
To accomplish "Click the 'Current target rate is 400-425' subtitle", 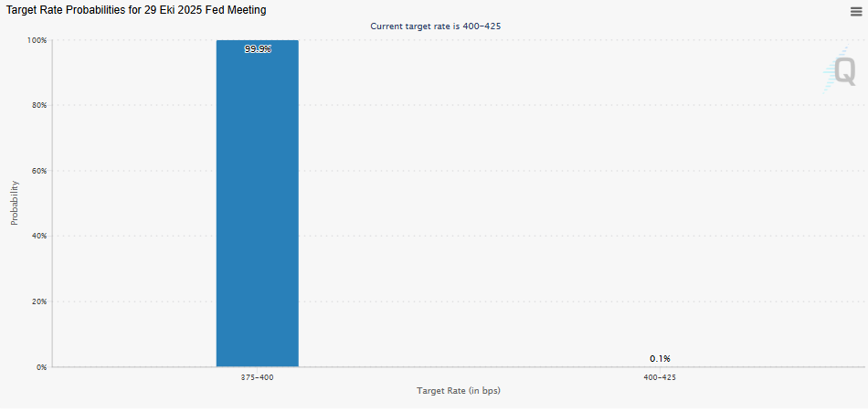I will 435,26.
